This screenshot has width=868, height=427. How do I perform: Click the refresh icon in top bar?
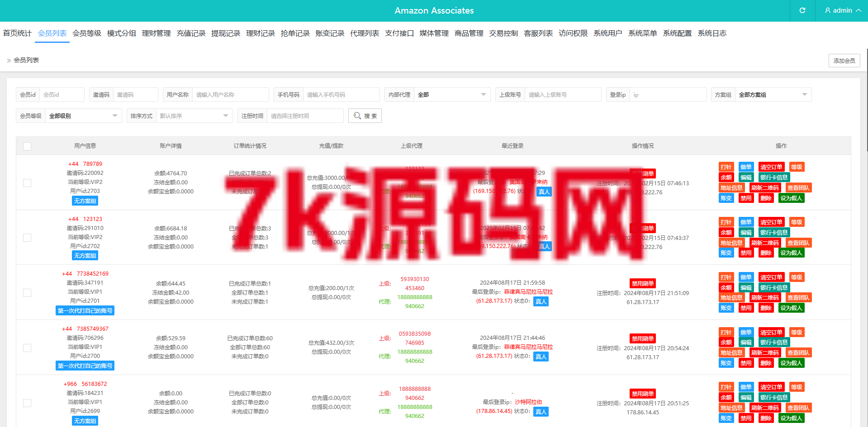(x=802, y=10)
